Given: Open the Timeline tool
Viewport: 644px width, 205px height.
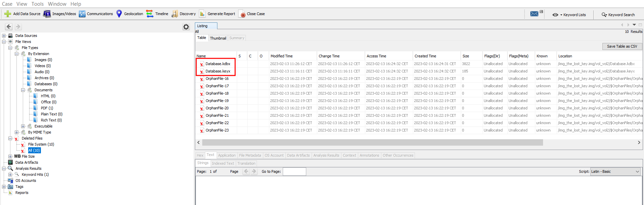Looking at the screenshot, I should pyautogui.click(x=157, y=14).
